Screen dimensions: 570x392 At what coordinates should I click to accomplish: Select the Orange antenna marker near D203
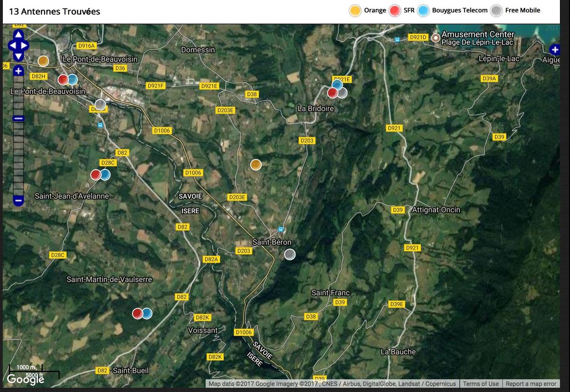coord(256,165)
